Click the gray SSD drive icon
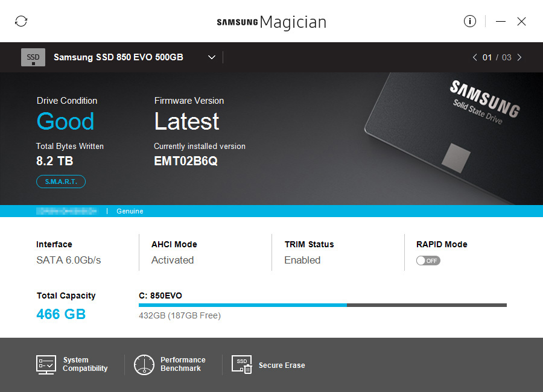The height and width of the screenshot is (392, 543). pyautogui.click(x=33, y=57)
